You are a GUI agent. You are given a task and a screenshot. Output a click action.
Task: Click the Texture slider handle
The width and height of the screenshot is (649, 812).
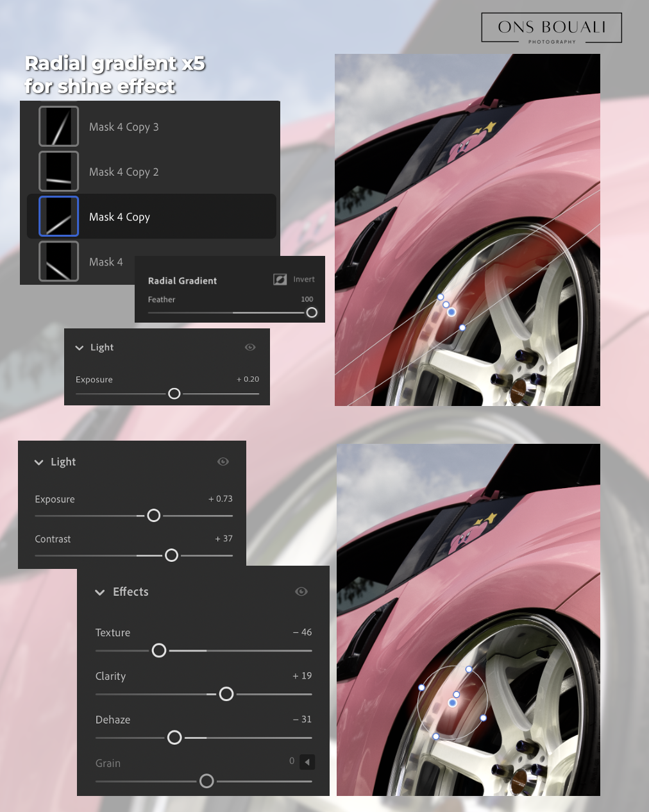coord(159,650)
